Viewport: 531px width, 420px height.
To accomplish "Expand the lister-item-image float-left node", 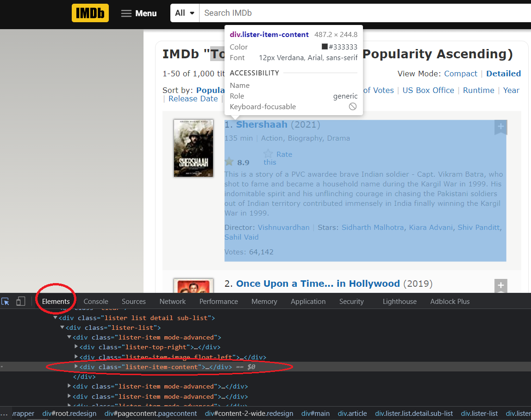I will coord(76,357).
